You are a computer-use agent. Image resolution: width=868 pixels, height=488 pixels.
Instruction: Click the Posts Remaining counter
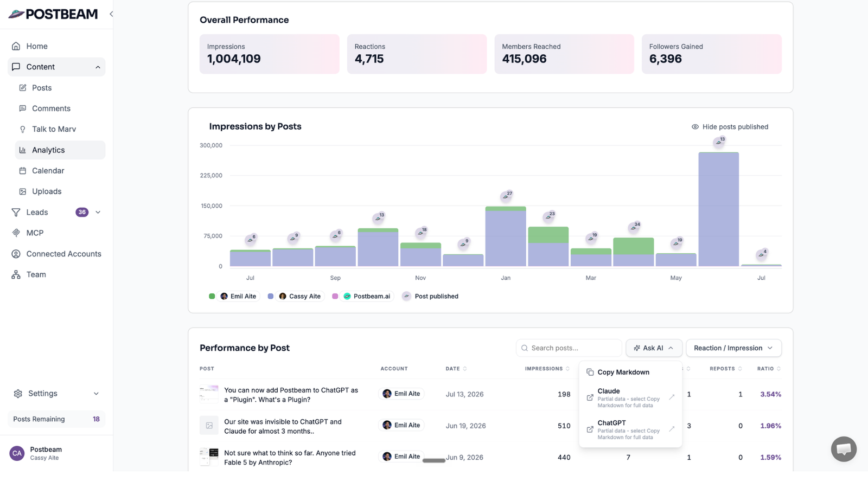point(56,419)
